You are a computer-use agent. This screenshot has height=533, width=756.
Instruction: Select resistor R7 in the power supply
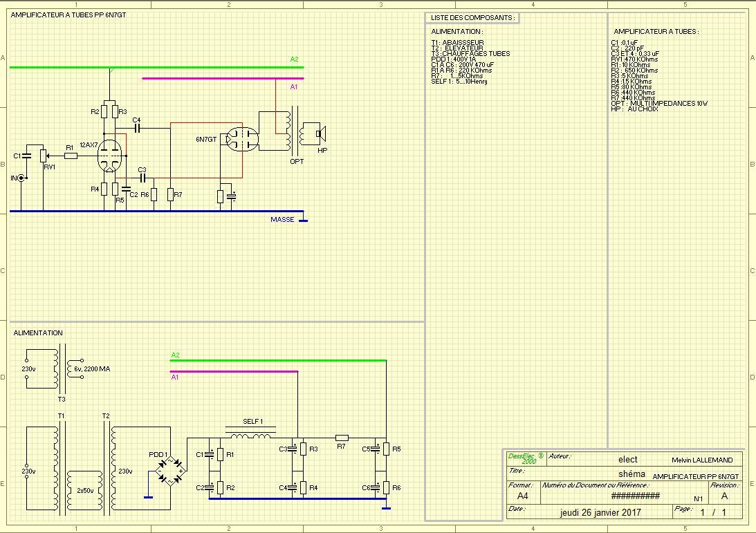342,438
